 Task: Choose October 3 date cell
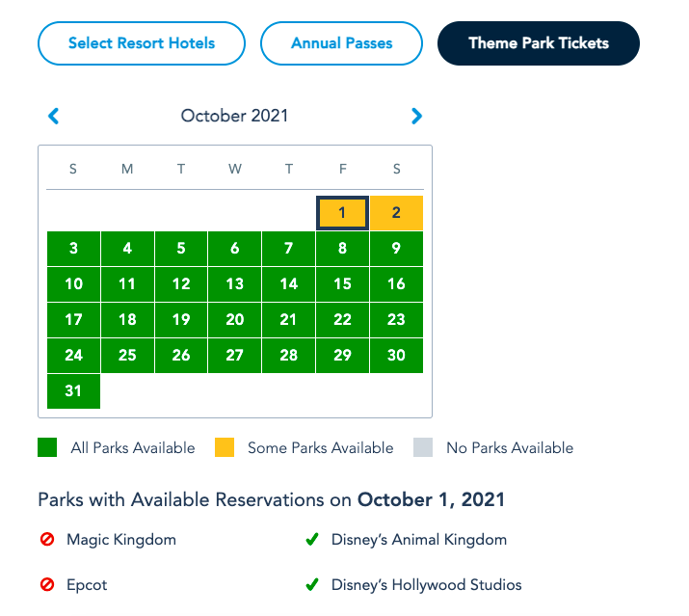[73, 249]
